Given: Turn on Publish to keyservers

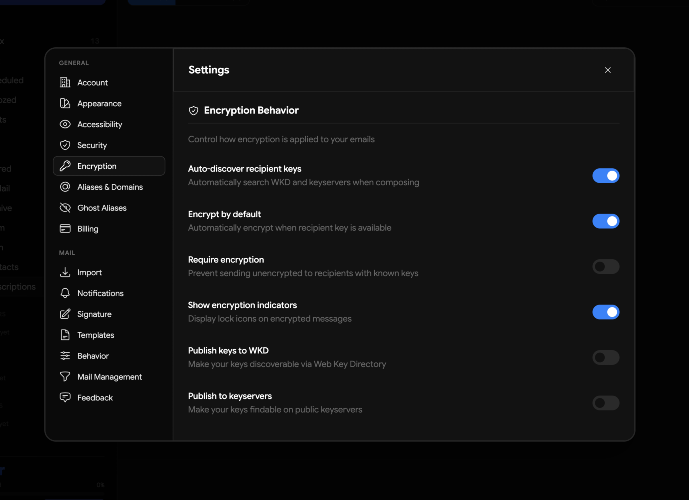Looking at the screenshot, I should [x=605, y=403].
